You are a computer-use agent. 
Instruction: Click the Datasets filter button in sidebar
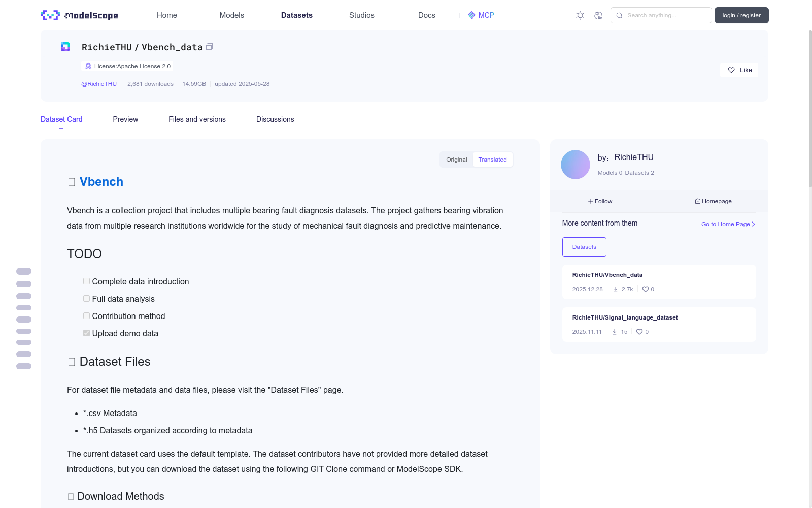(584, 247)
